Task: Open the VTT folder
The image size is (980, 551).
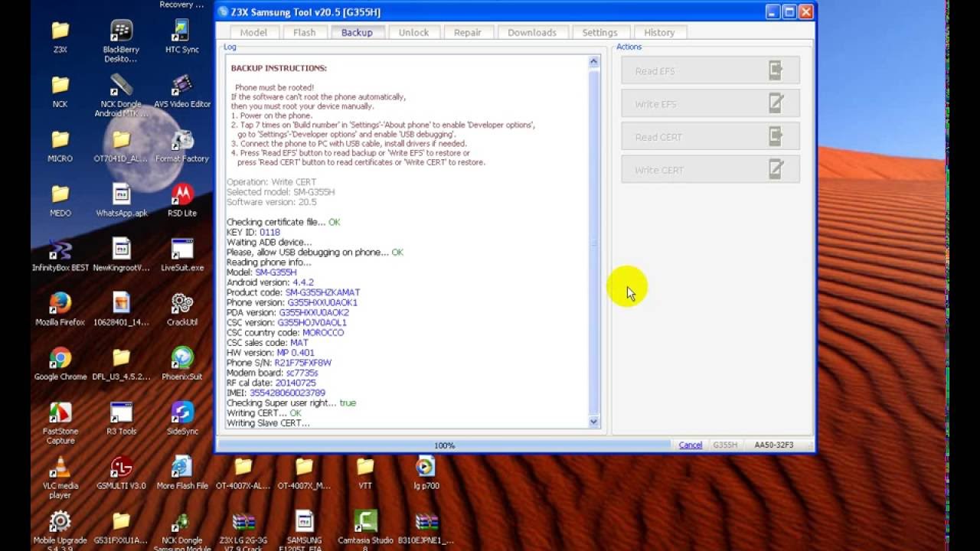Action: [x=365, y=472]
